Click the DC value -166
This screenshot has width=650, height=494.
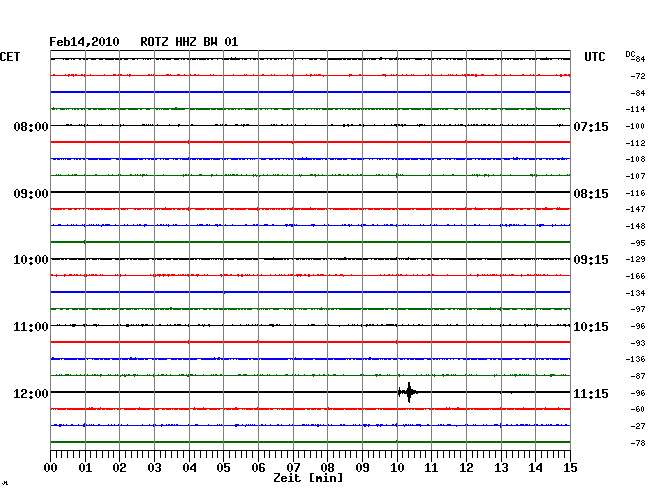(x=635, y=276)
